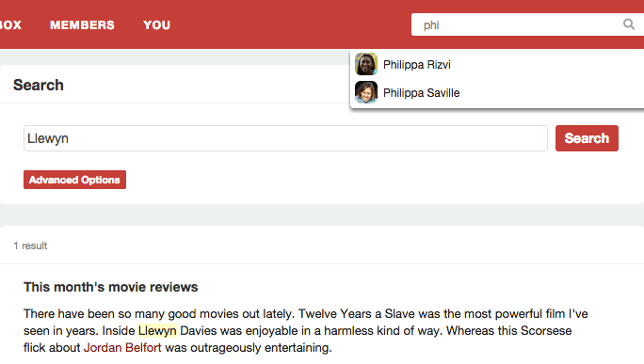Click the movie review excerpt paragraph
The width and height of the screenshot is (644, 364).
pyautogui.click(x=306, y=331)
